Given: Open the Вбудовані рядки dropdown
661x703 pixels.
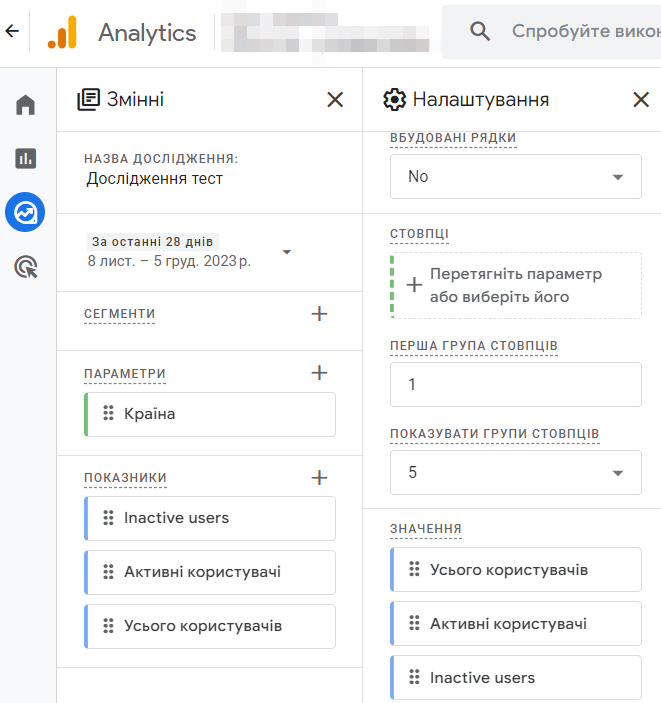Looking at the screenshot, I should click(515, 177).
